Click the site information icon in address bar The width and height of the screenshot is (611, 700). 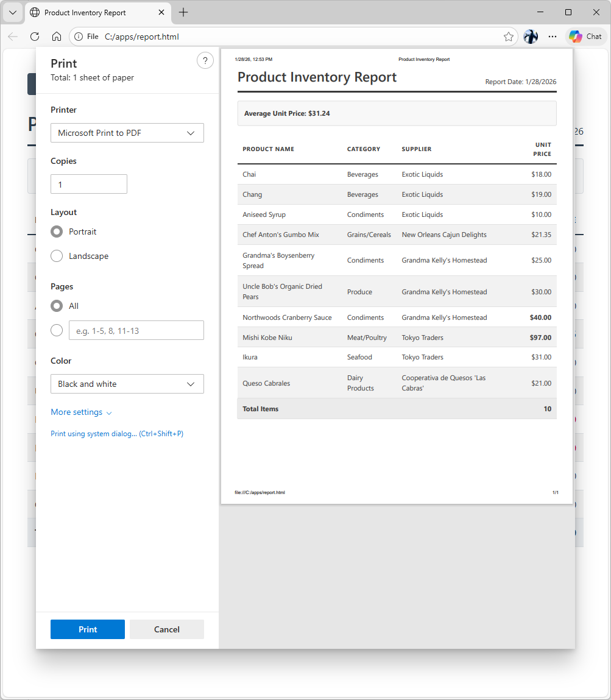(x=79, y=37)
